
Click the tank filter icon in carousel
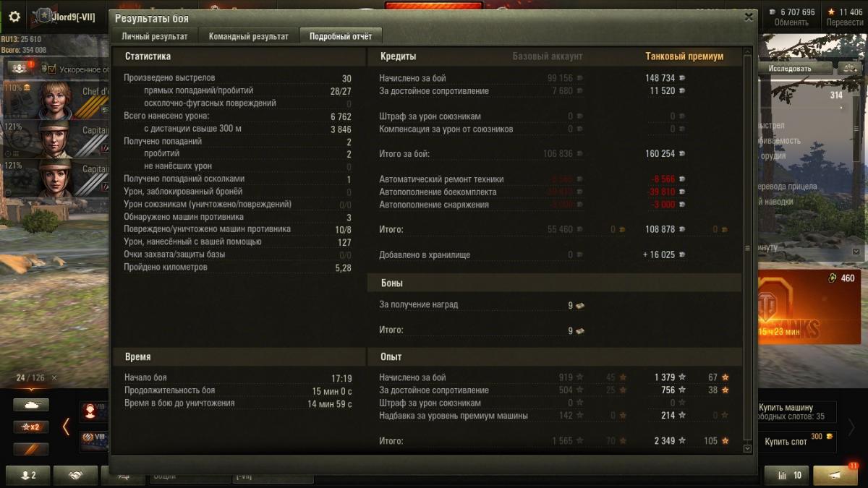pos(31,405)
